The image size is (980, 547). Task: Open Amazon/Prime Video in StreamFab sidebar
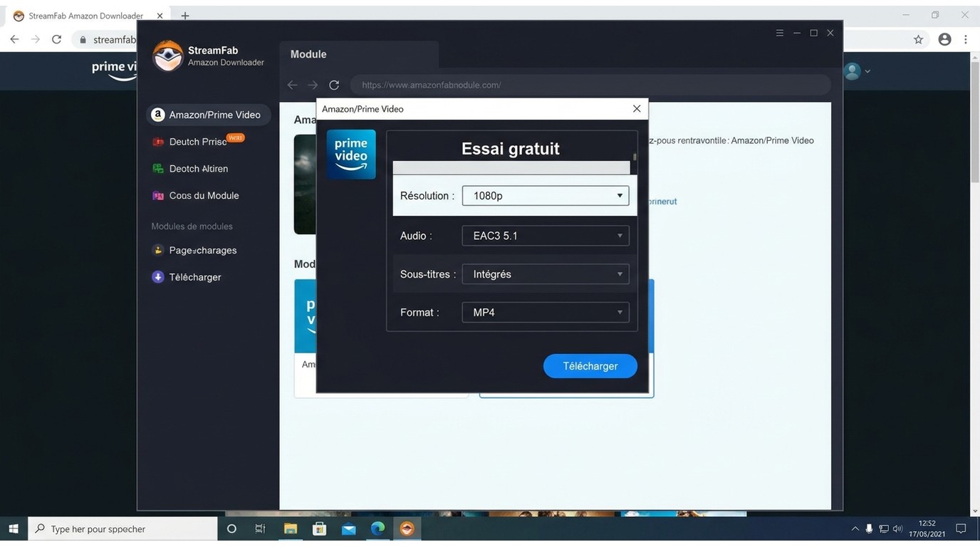(x=208, y=115)
